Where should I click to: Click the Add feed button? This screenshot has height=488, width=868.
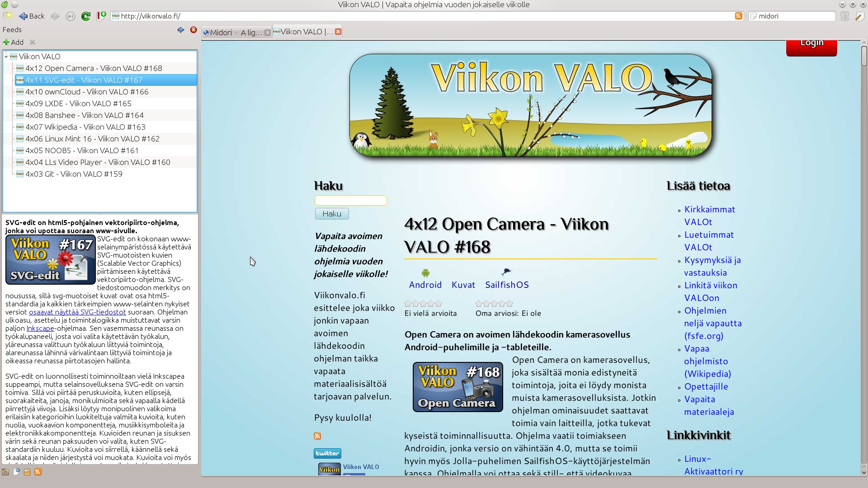point(14,42)
